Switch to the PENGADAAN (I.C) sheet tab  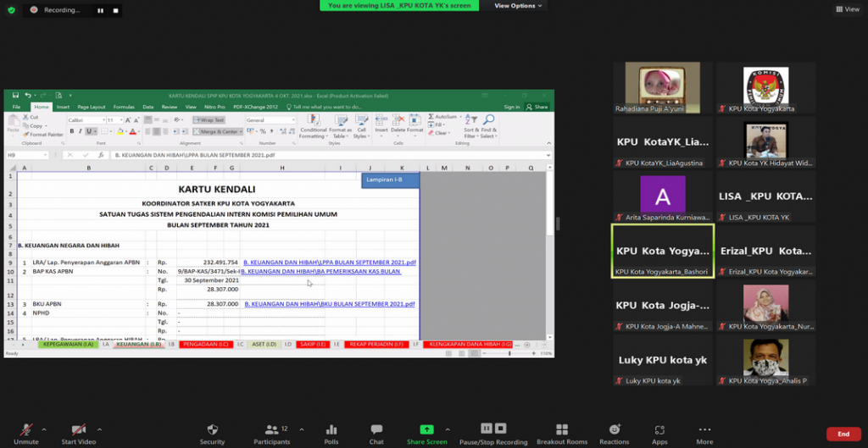203,345
